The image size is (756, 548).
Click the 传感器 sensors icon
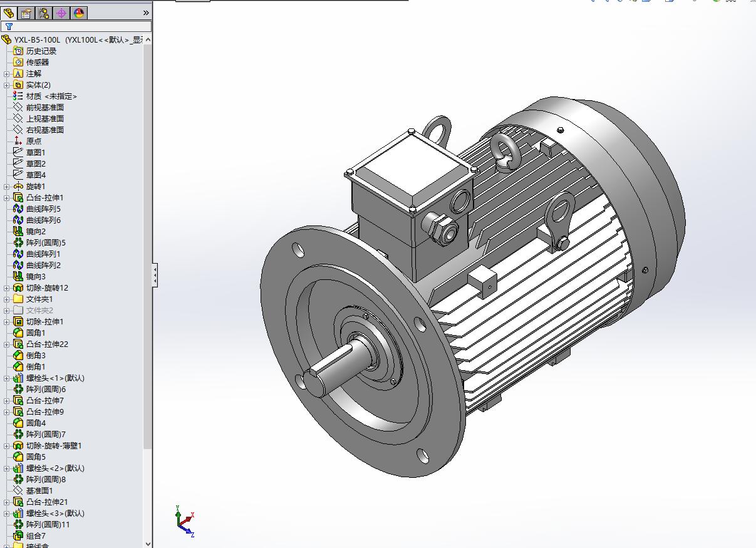tap(18, 62)
